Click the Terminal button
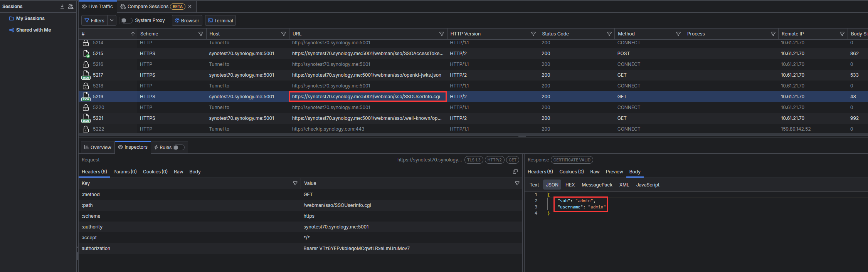The image size is (868, 272). point(220,21)
